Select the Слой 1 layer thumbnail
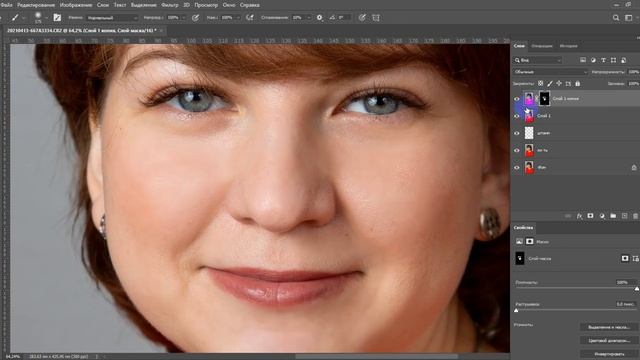 (529, 116)
